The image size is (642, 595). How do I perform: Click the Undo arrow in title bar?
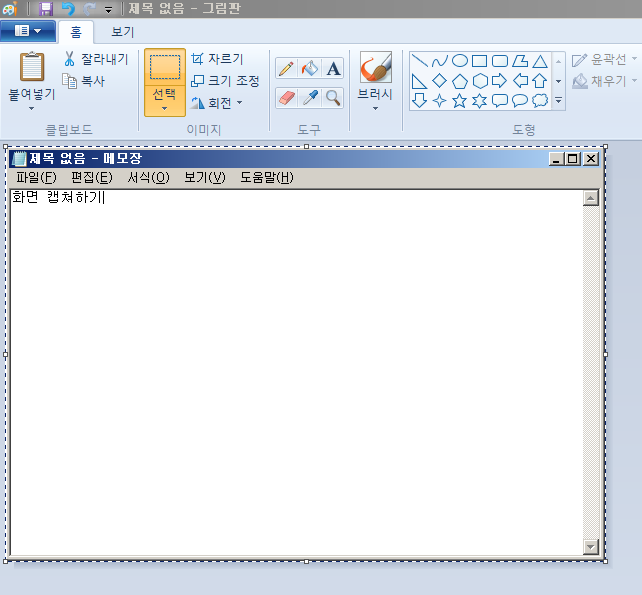tap(67, 8)
